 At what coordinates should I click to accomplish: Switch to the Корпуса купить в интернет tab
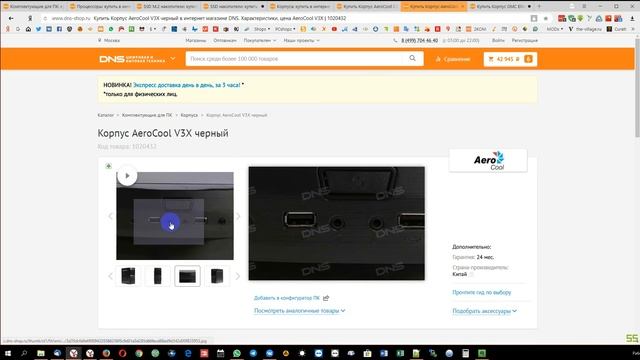tap(300, 7)
